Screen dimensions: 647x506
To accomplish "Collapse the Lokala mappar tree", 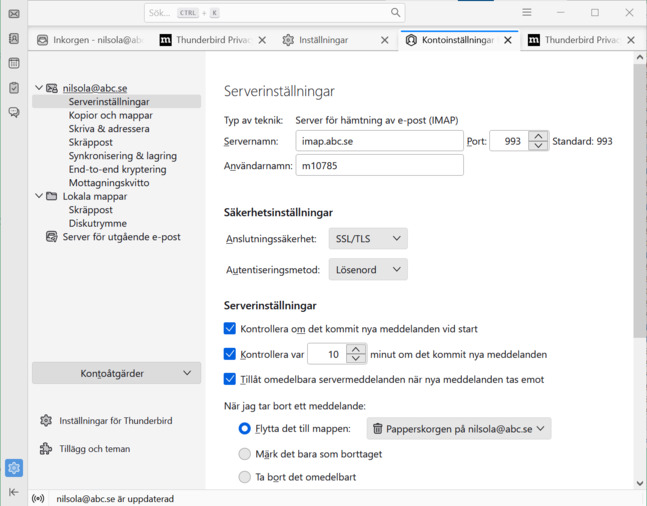I will [39, 196].
